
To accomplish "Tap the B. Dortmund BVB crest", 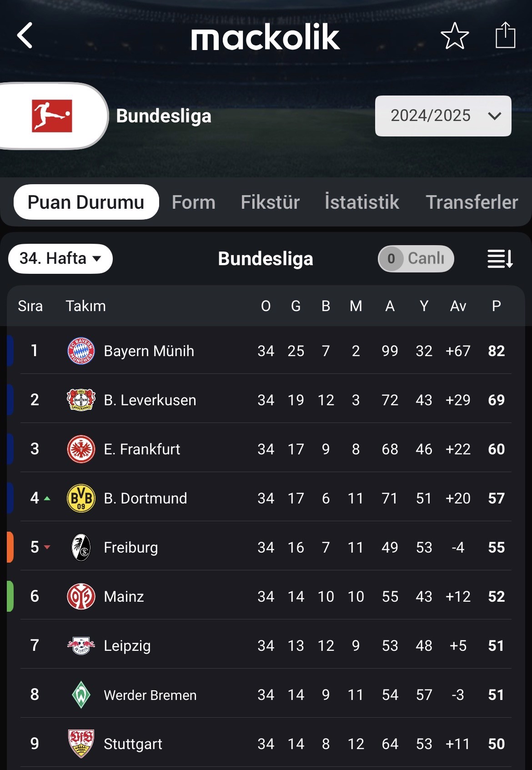I will [x=81, y=498].
